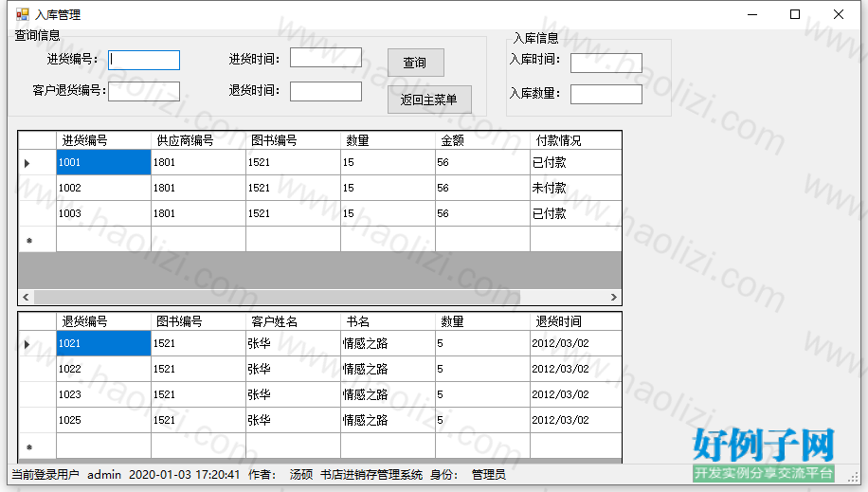
Task: Click the 查询 button
Action: (x=416, y=63)
